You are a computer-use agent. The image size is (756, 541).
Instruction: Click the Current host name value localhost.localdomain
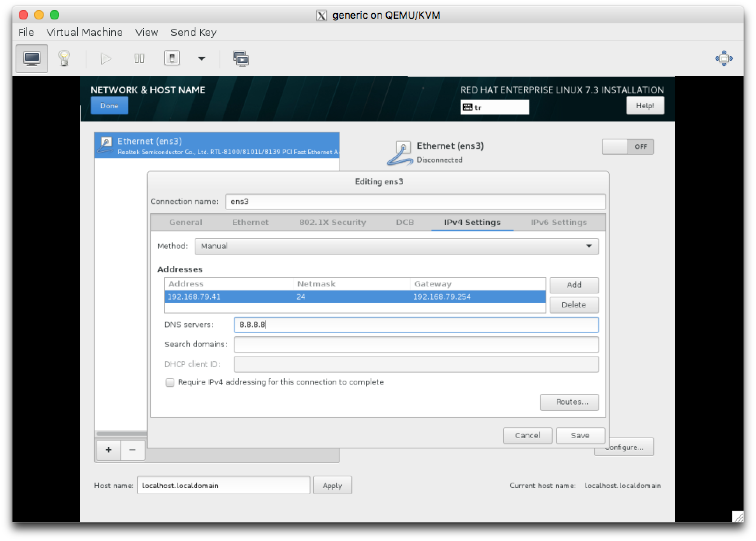[x=623, y=486]
